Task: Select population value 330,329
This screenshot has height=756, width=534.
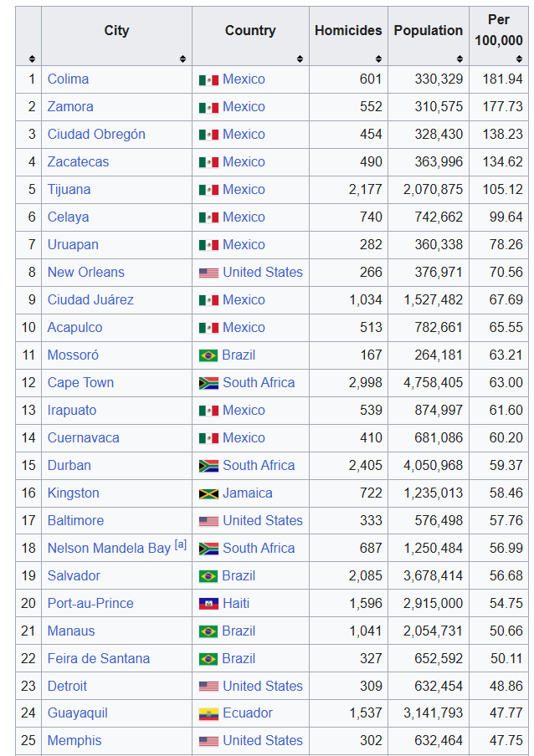Action: (439, 79)
